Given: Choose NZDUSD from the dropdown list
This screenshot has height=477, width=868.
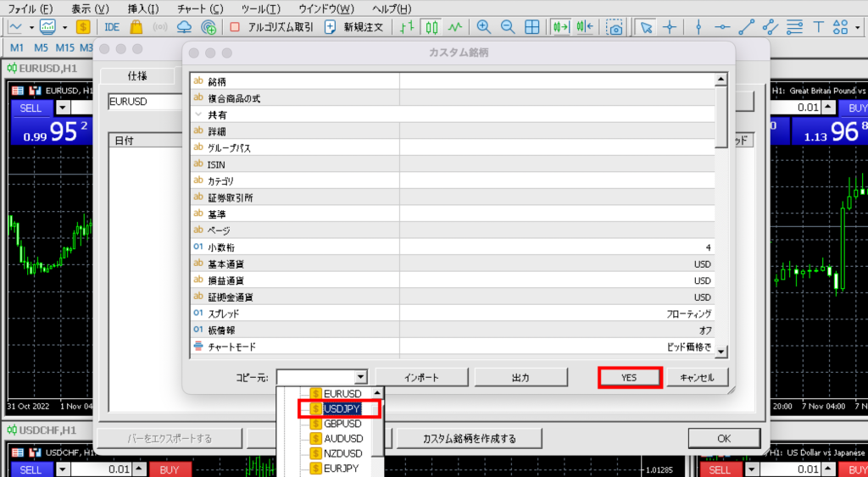Looking at the screenshot, I should tap(343, 454).
